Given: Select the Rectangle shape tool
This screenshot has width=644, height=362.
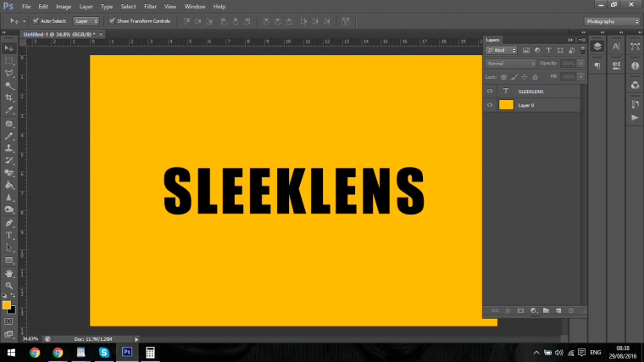Looking at the screenshot, I should pos(8,260).
